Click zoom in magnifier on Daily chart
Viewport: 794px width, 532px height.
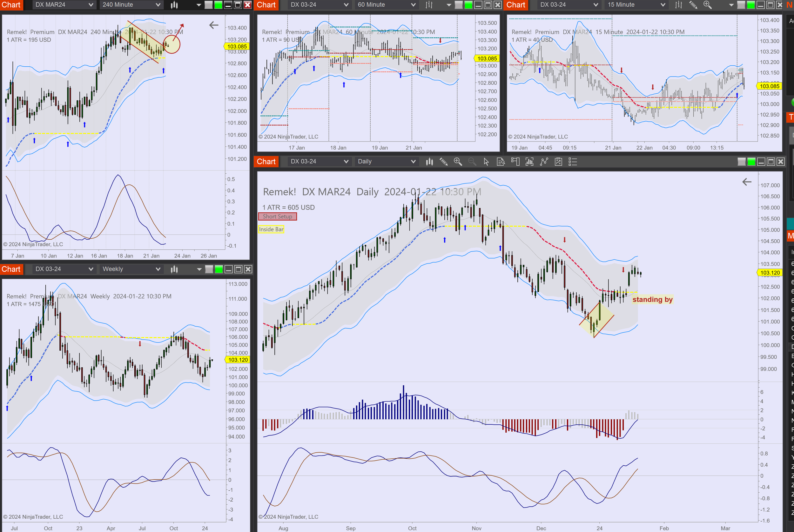[x=458, y=162]
